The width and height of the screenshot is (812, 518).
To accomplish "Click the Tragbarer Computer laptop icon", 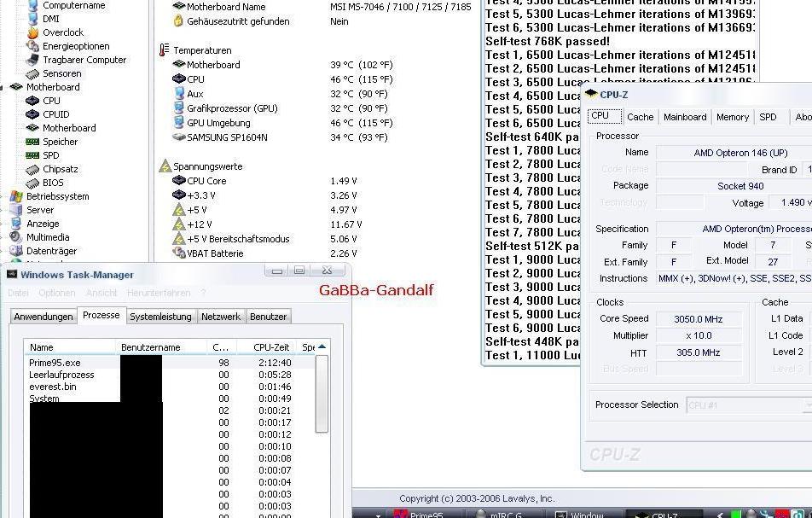I will 32,60.
